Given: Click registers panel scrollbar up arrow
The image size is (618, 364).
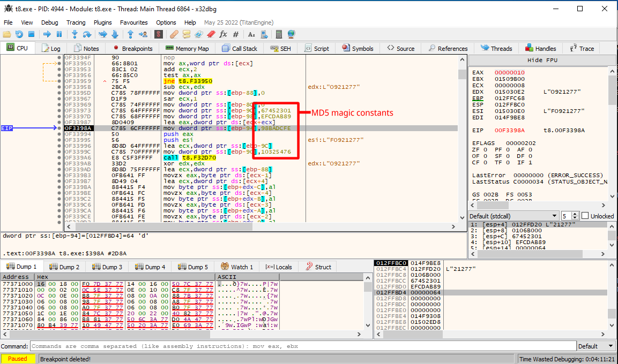Looking at the screenshot, I should pos(612,71).
